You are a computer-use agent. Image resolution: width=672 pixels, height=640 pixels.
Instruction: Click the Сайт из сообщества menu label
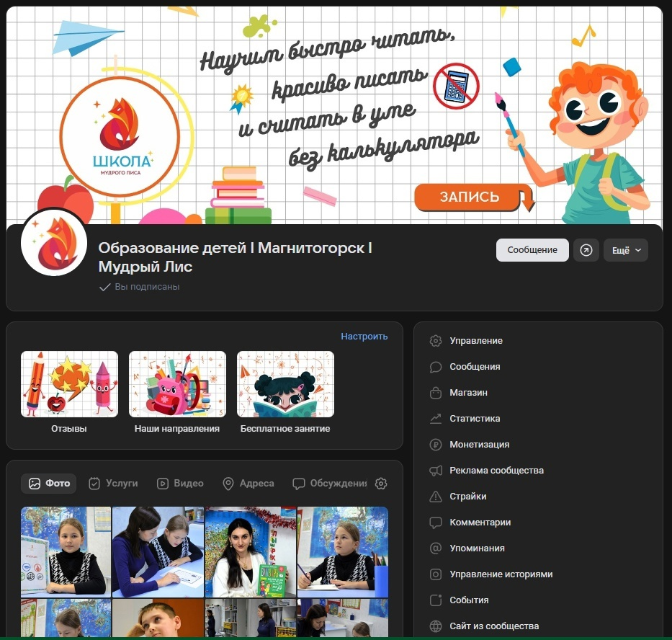(x=494, y=626)
